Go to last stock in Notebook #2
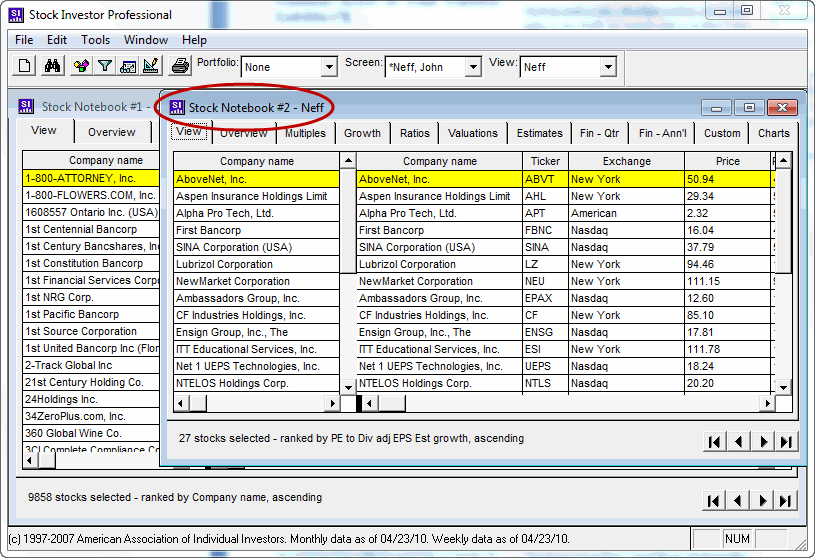 click(x=786, y=442)
